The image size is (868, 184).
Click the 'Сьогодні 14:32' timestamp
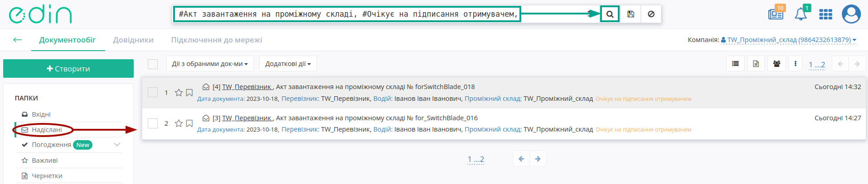click(838, 87)
